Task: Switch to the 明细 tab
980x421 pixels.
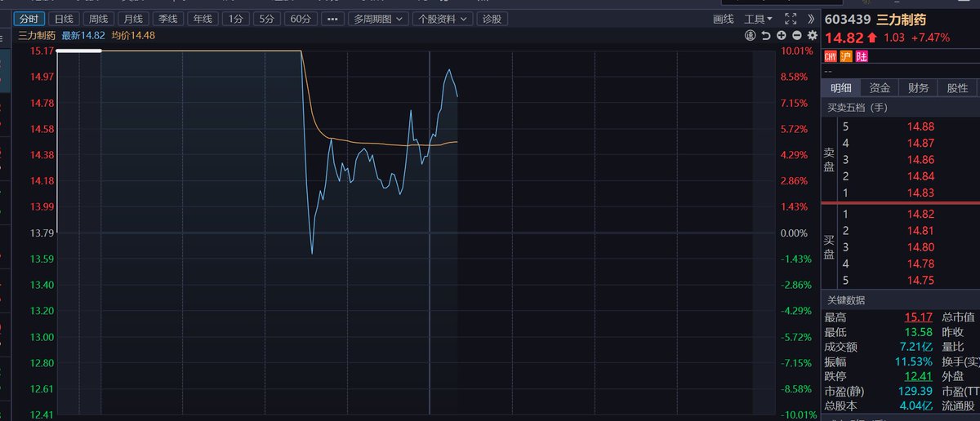Action: click(x=841, y=88)
